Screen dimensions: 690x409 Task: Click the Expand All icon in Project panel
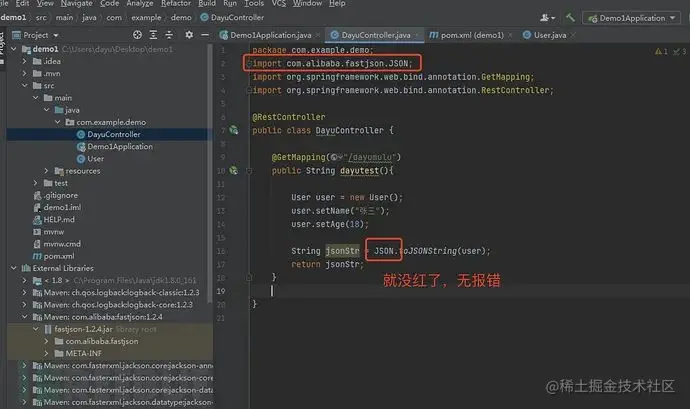pos(153,35)
